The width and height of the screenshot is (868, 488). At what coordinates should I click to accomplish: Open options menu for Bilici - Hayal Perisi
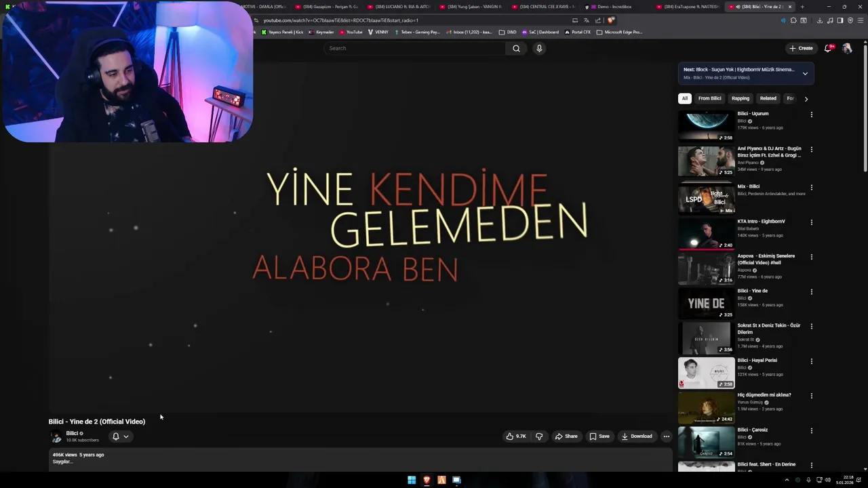tap(811, 361)
